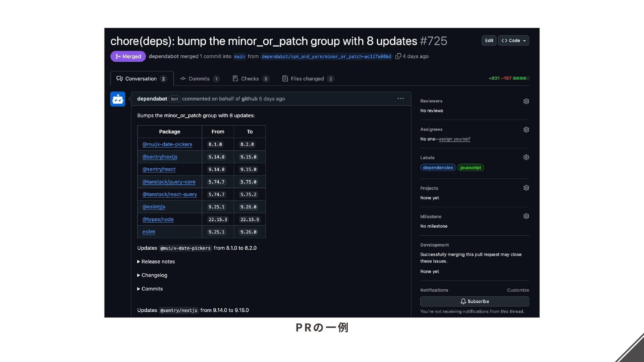Copy the branch name with the copy icon

coord(398,56)
